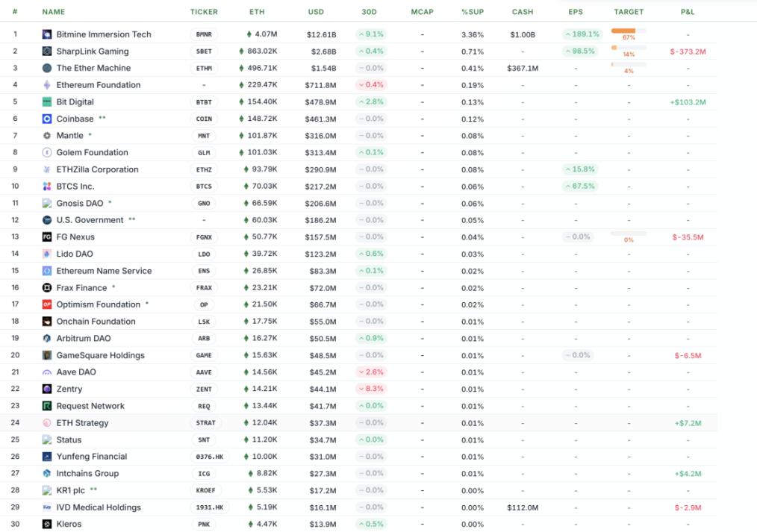Sort by the CASH column header
Screen dimensions: 757x532
[523, 12]
